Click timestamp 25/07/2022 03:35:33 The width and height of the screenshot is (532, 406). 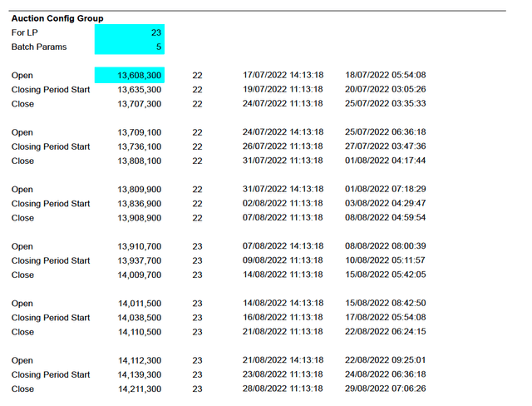[386, 103]
